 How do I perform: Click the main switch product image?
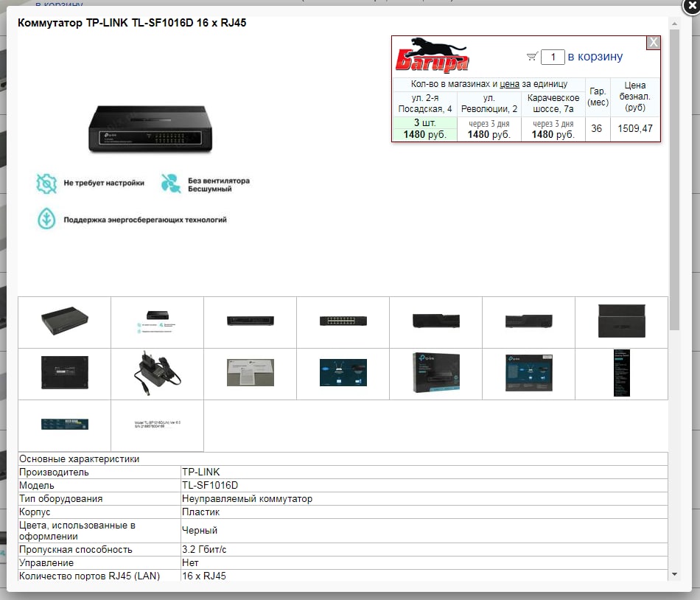tap(150, 128)
